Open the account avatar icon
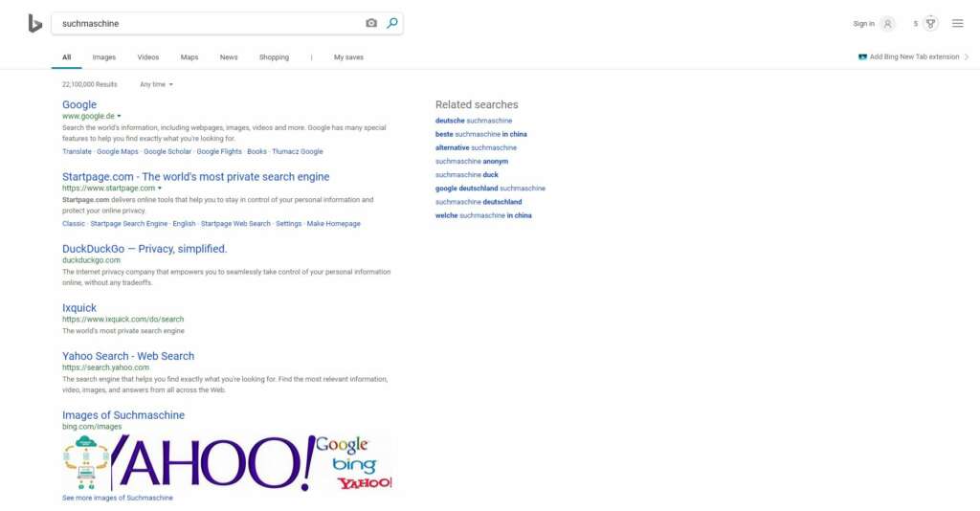 pyautogui.click(x=887, y=24)
